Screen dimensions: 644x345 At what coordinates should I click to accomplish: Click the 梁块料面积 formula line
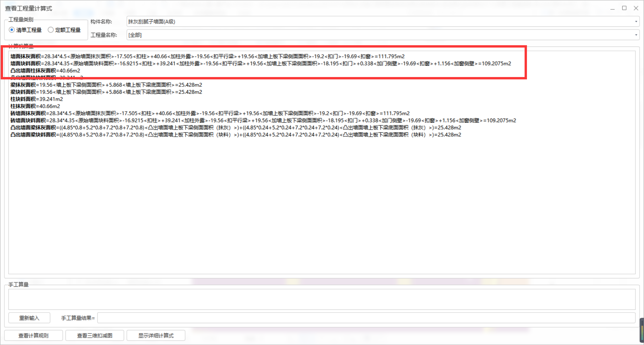106,92
